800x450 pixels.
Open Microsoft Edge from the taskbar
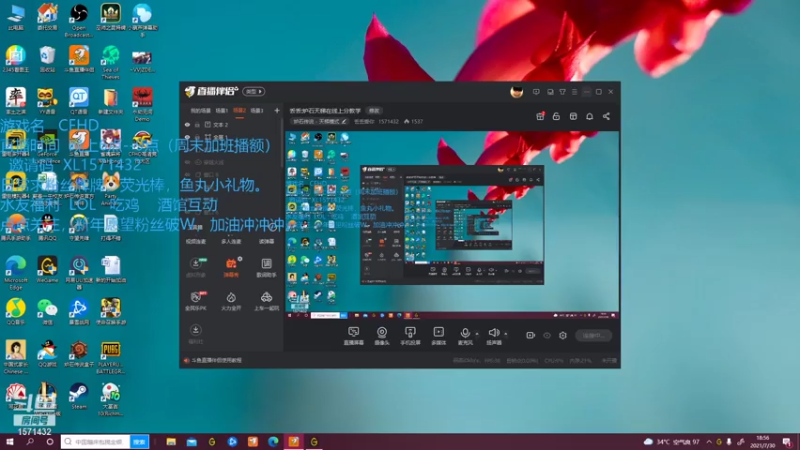273,442
